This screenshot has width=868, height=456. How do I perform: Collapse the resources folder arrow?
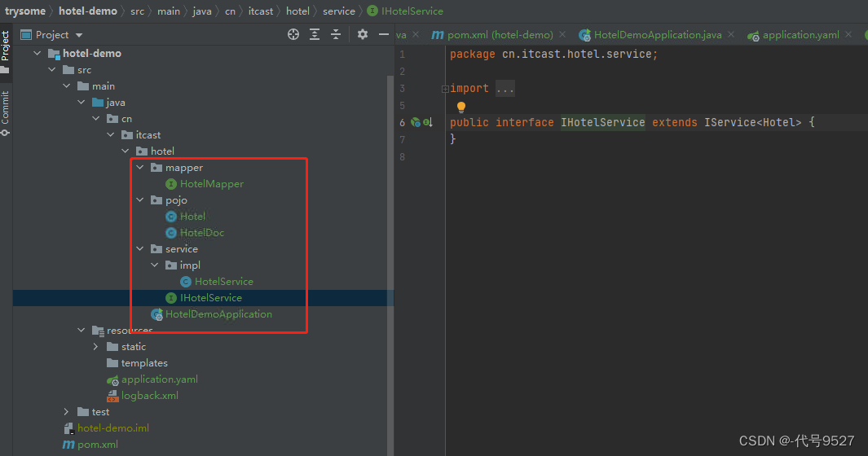pyautogui.click(x=82, y=331)
